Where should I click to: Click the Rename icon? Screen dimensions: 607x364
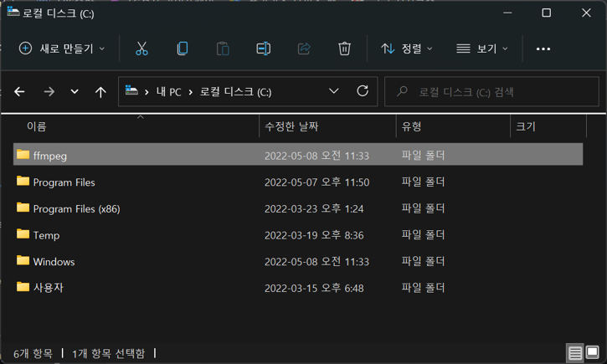coord(263,49)
